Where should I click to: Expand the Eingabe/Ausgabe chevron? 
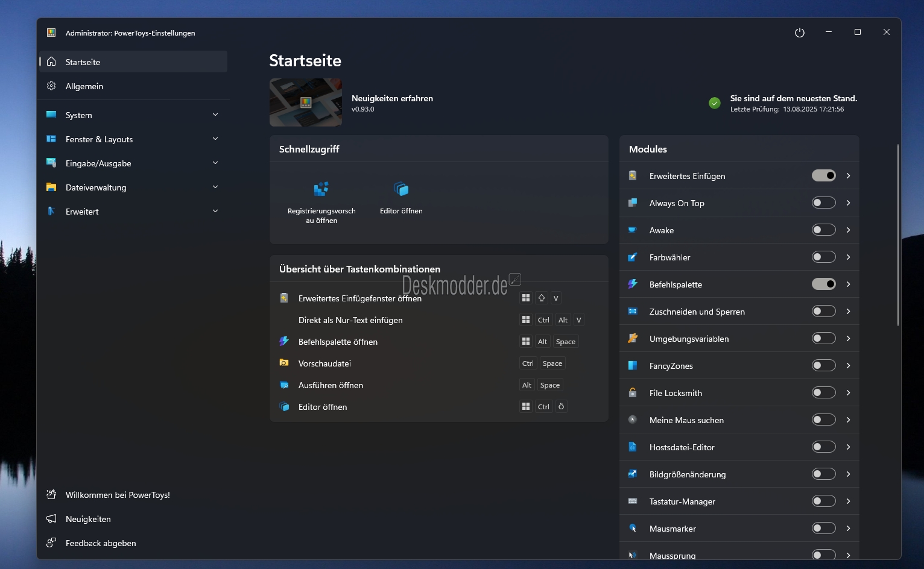(215, 163)
